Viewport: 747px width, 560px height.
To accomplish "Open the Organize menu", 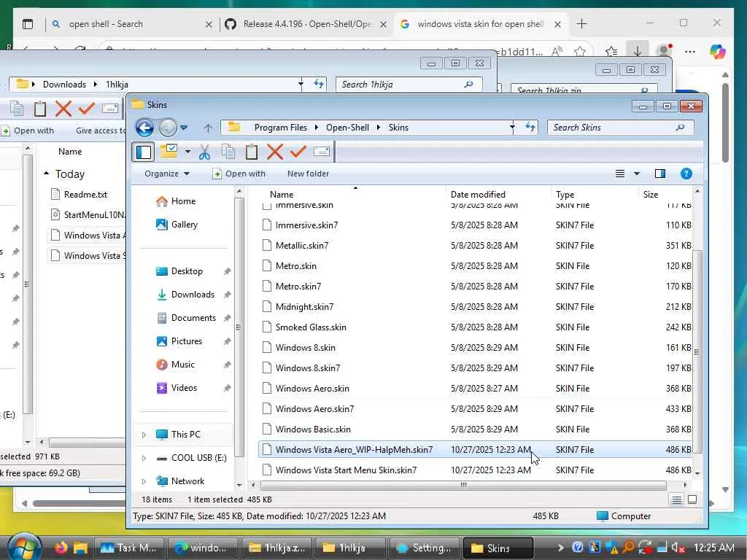I will [x=167, y=174].
